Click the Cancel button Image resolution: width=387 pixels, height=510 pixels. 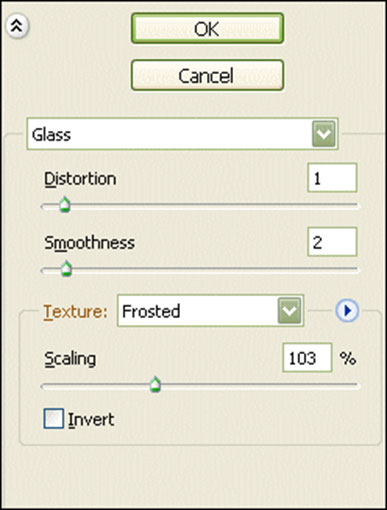207,75
